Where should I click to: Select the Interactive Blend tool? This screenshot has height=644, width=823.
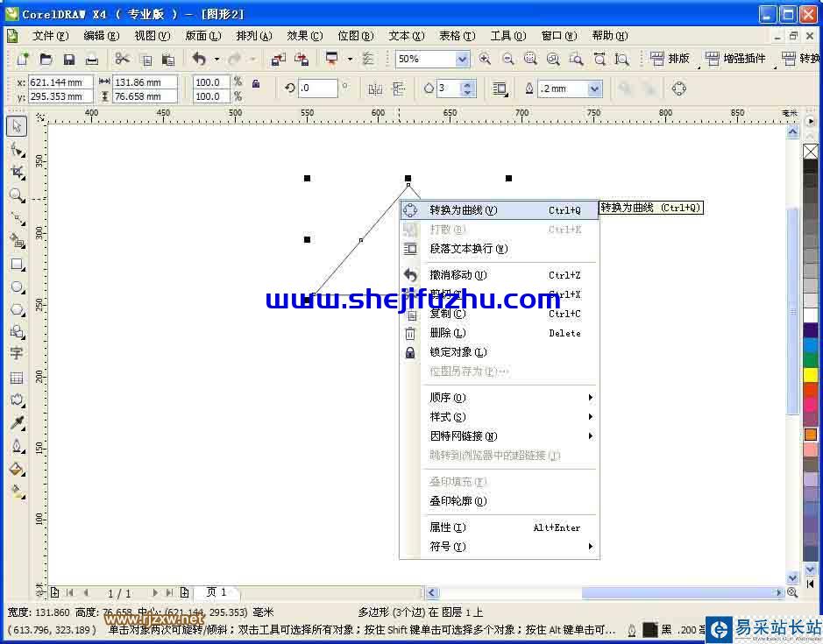pos(17,400)
